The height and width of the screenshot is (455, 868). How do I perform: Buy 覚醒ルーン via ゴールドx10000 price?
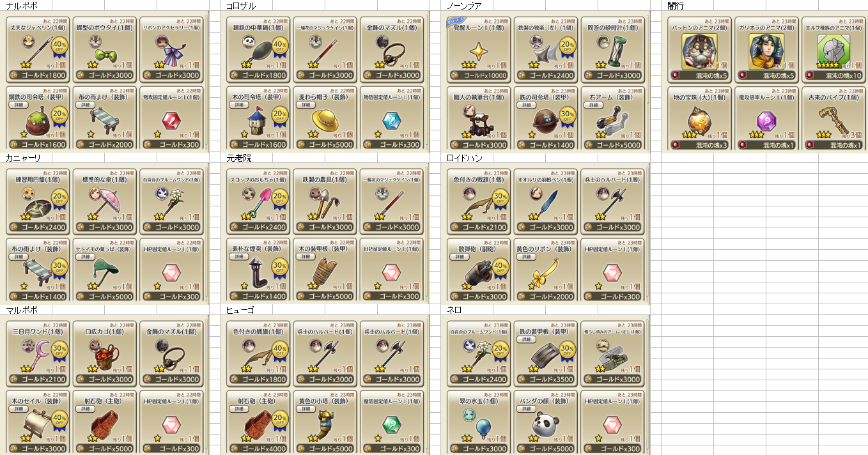479,75
